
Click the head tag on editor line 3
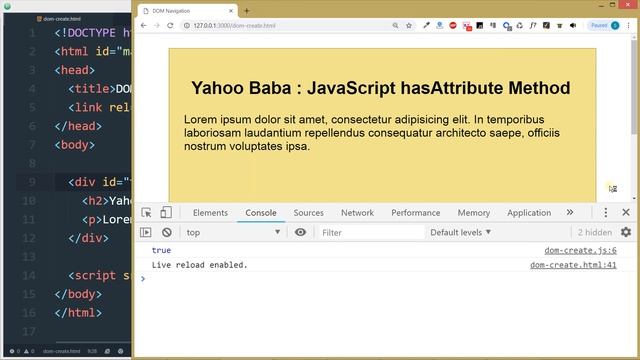(x=75, y=70)
